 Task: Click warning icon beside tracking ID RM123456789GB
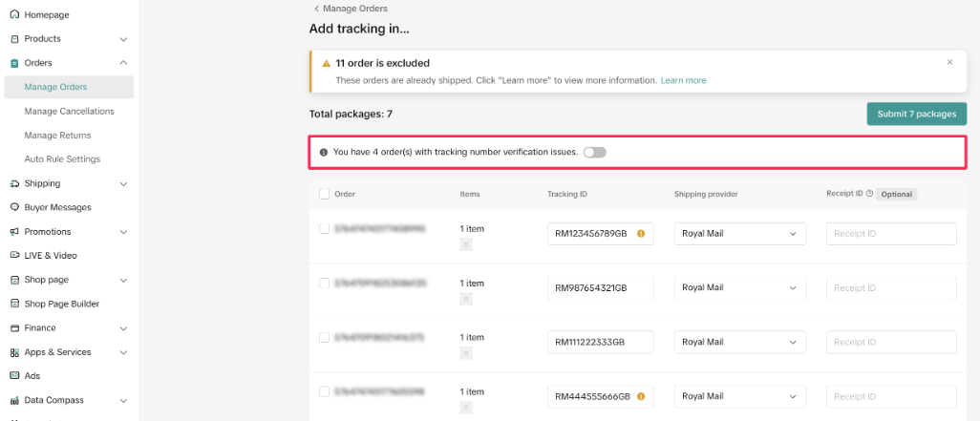(x=641, y=233)
